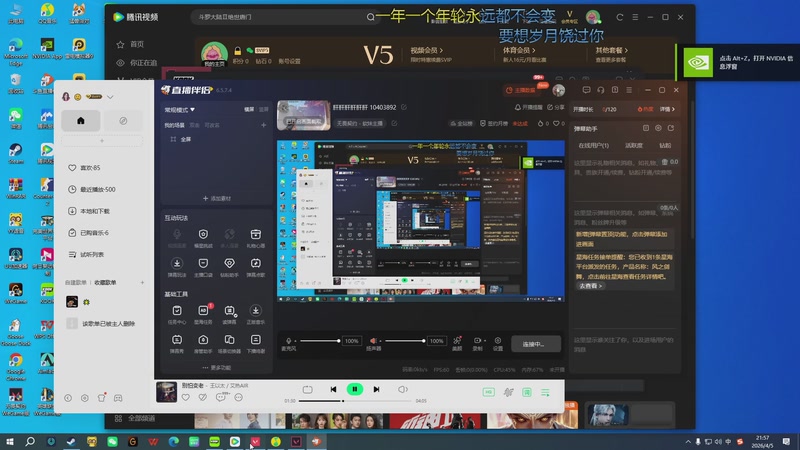Open the 弹幕玩法 icon under 互动玩法
The image size is (800, 450).
click(x=177, y=266)
